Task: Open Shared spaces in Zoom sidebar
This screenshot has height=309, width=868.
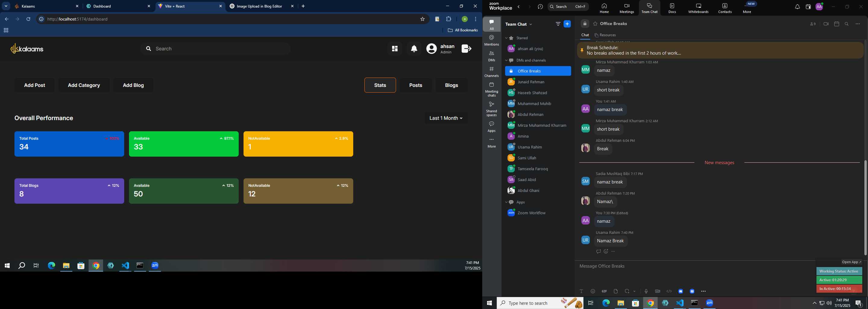Action: [492, 109]
